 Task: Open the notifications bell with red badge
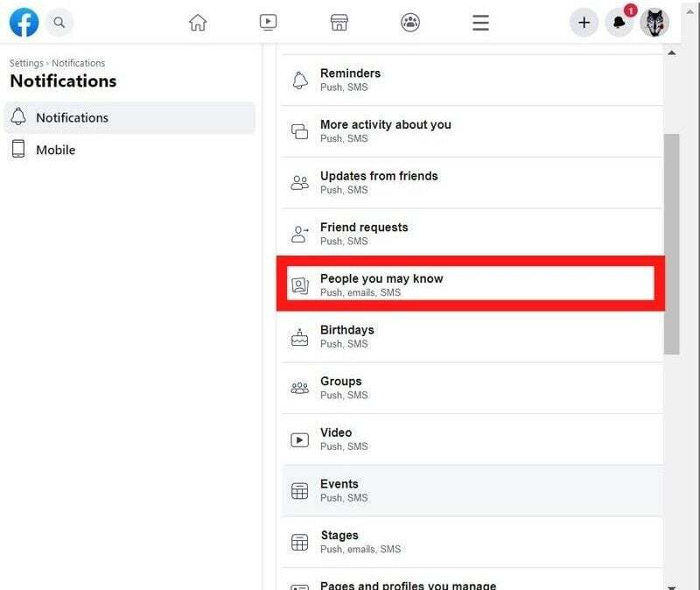[619, 21]
